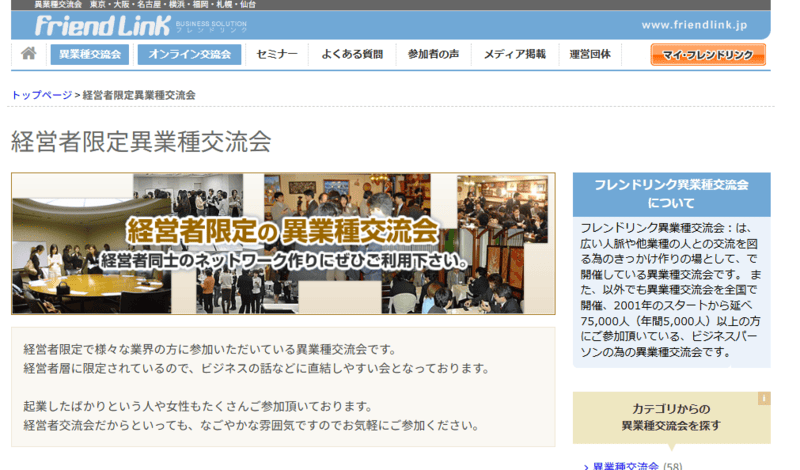The width and height of the screenshot is (800, 470).
Task: Click the 経営者限定異業種交流会 banner image
Action: 283,243
